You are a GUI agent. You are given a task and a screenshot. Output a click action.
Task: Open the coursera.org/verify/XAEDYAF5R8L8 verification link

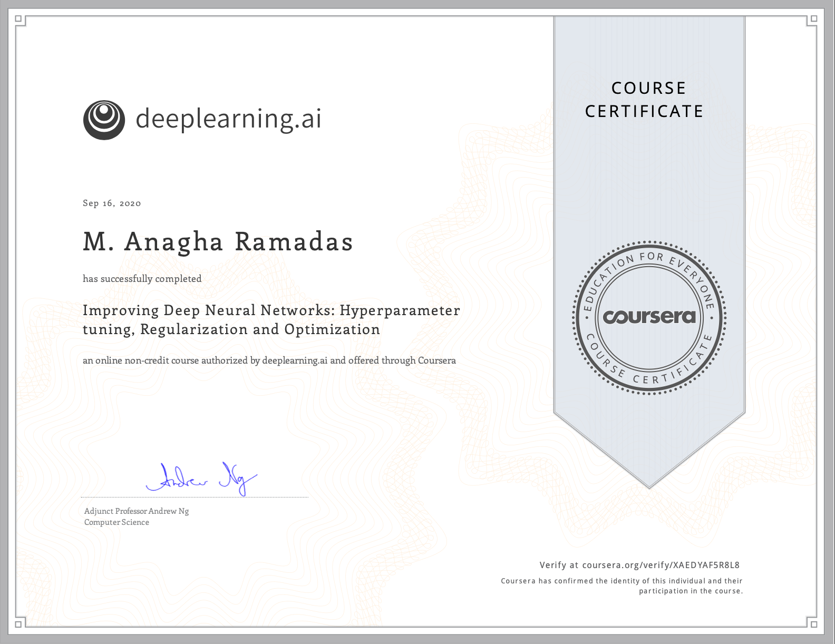tap(661, 565)
